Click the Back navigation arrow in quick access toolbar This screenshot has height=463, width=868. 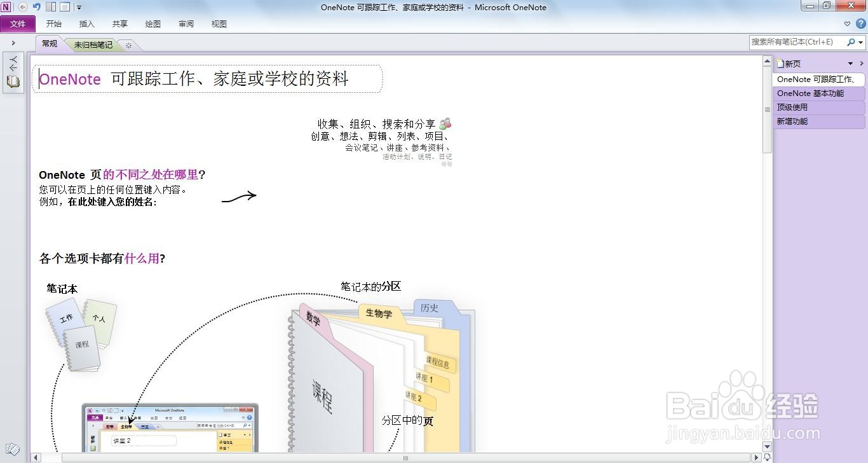tap(23, 7)
